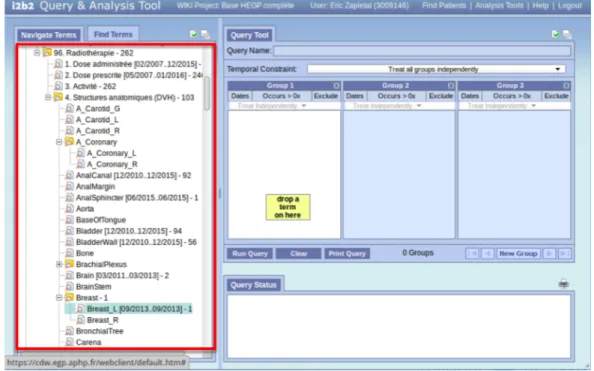594x371 pixels.
Task: Click Logout in the header
Action: [x=569, y=6]
